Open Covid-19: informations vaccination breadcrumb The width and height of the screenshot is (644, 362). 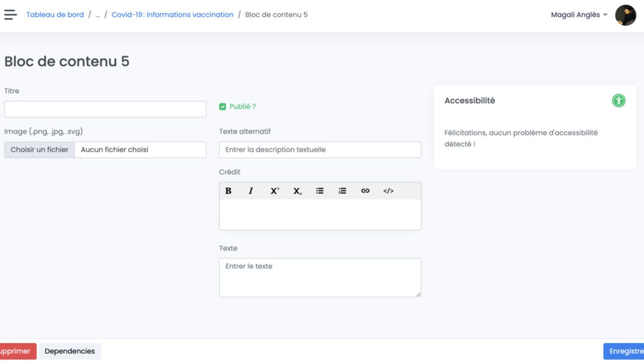pos(173,15)
